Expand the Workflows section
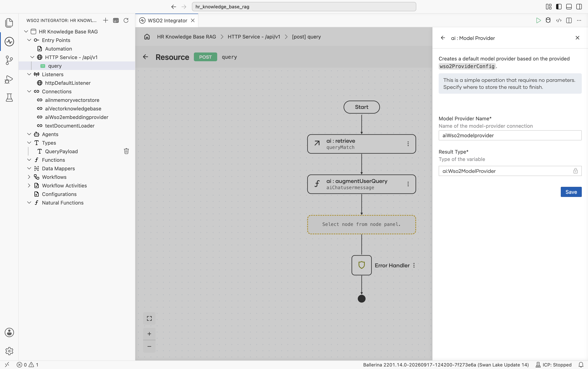The width and height of the screenshot is (588, 369). coord(29,177)
